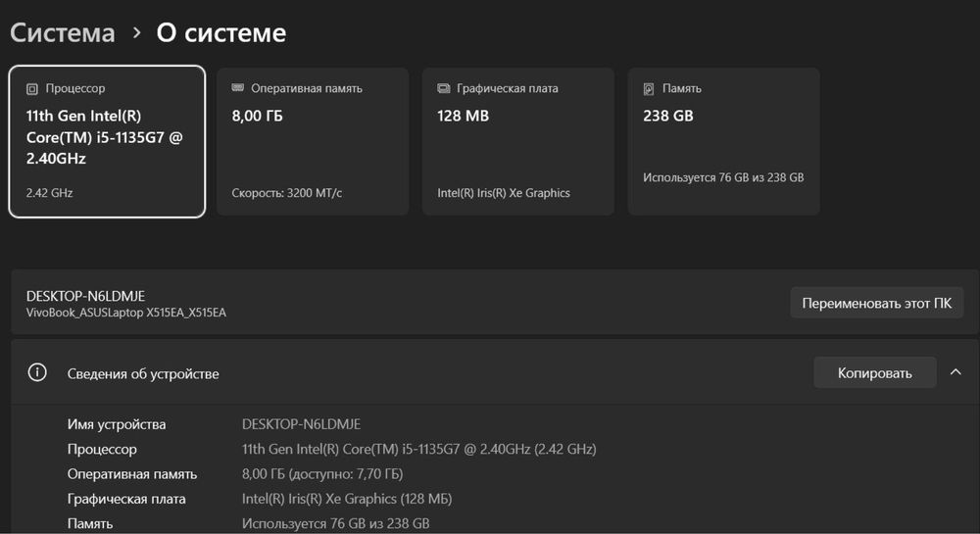Click 238 GB value on storage card
Viewport: 980px width, 534px height.
[668, 116]
